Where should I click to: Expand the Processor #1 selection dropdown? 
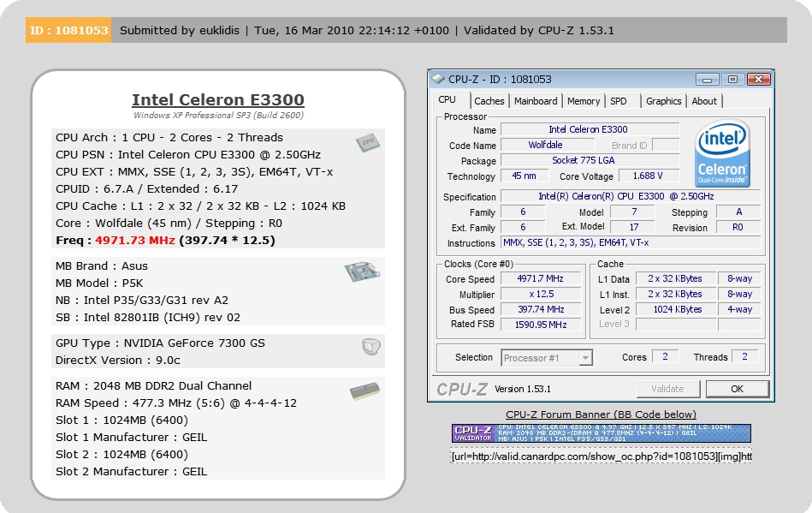click(x=585, y=358)
